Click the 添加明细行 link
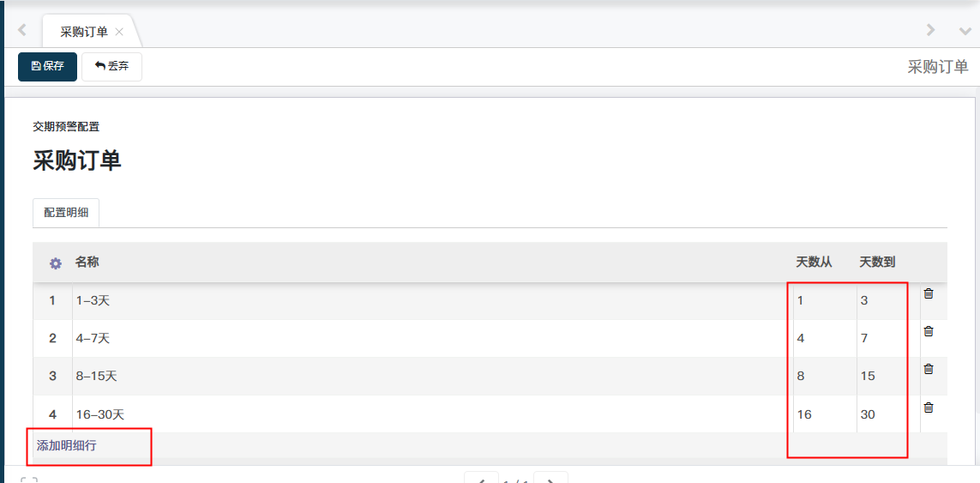 pyautogui.click(x=66, y=445)
